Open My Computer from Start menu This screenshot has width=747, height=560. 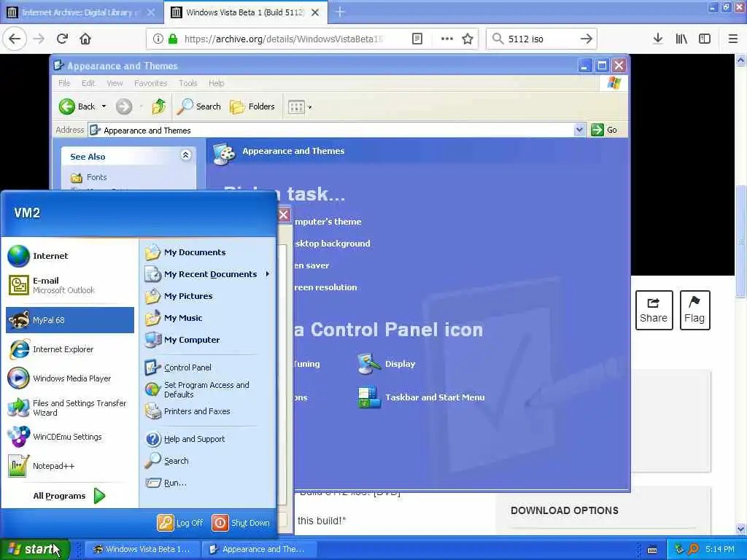(x=208, y=340)
